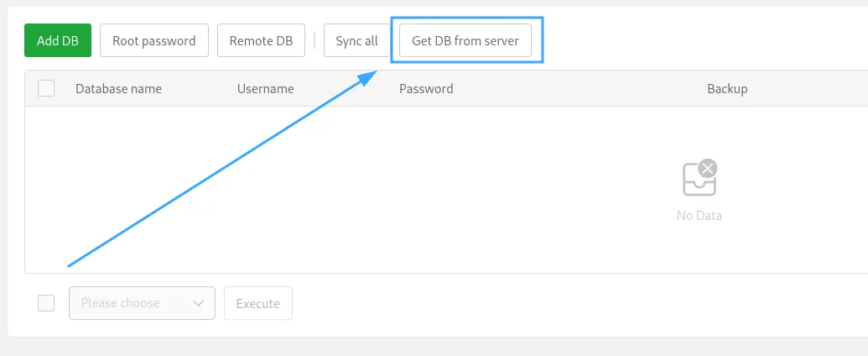Screen dimensions: 868x356
Task: Click the Sync all button
Action: [x=357, y=40]
